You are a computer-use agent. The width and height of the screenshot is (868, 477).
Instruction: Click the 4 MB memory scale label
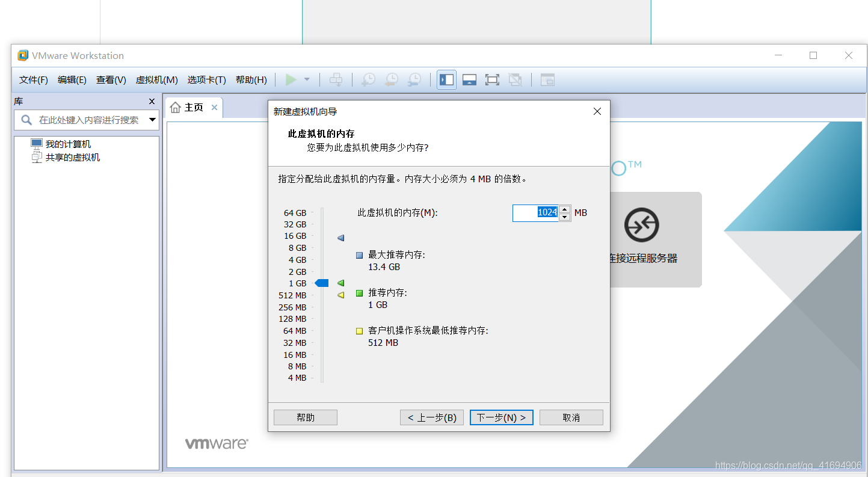pyautogui.click(x=297, y=378)
